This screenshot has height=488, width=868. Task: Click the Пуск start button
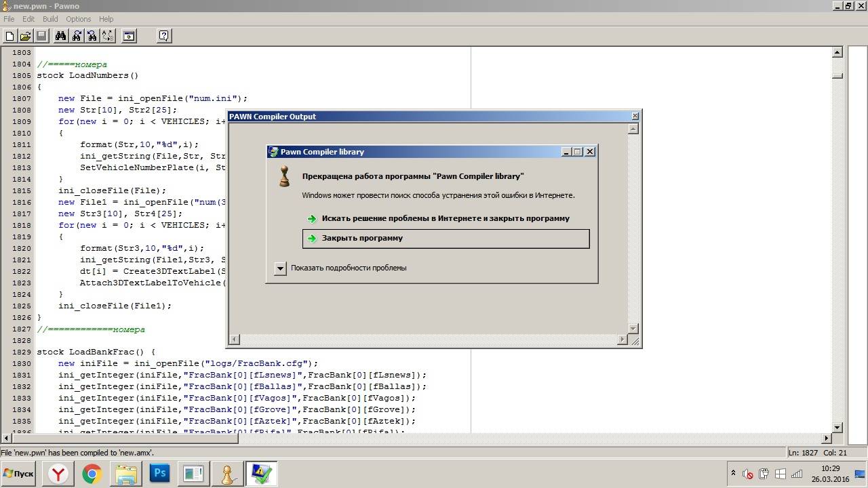pos(18,474)
